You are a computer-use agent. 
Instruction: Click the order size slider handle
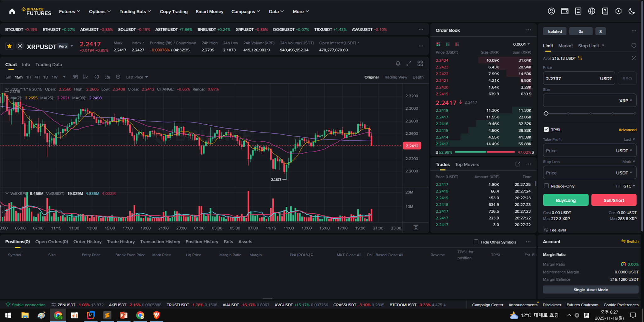[546, 113]
